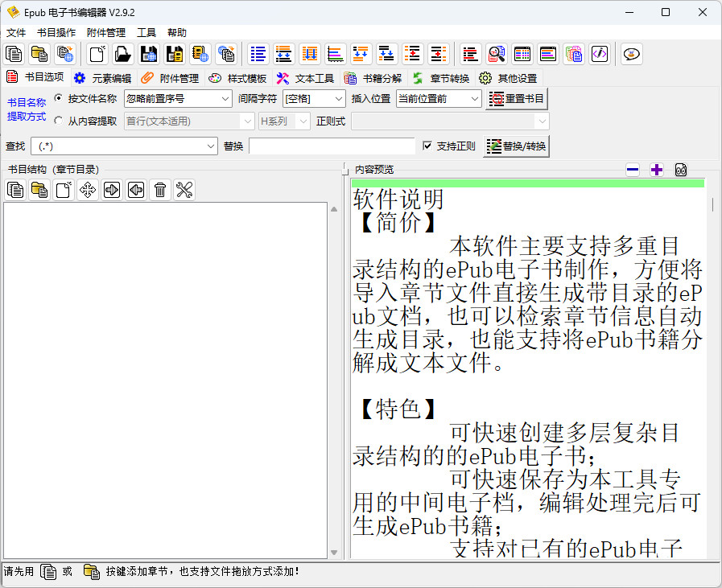Click the speech bubble about icon
The width and height of the screenshot is (722, 588).
coord(631,54)
